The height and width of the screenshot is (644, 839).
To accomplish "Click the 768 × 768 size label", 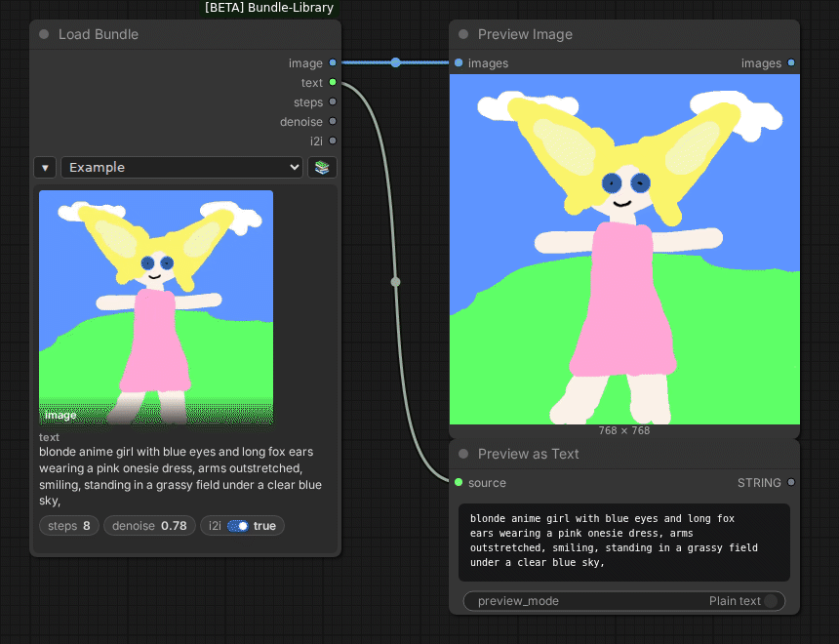I will (624, 430).
